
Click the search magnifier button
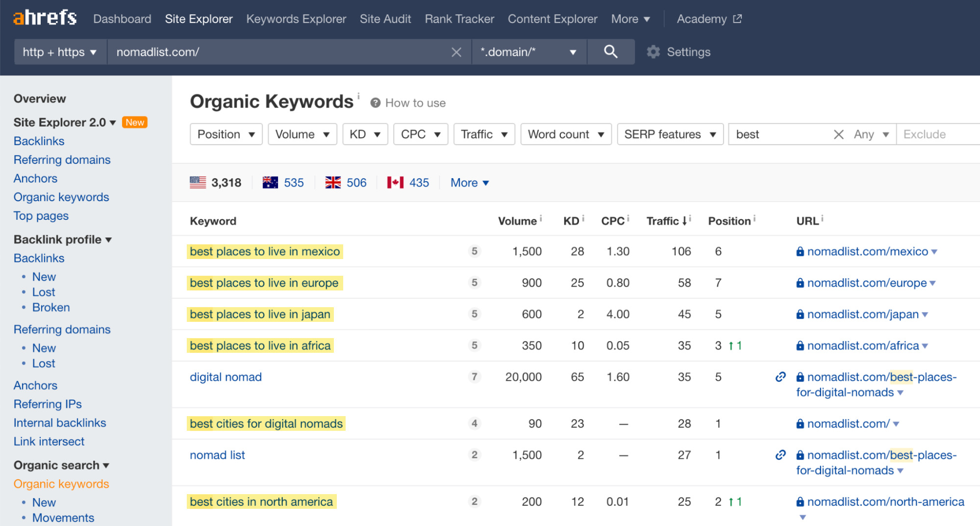click(610, 52)
